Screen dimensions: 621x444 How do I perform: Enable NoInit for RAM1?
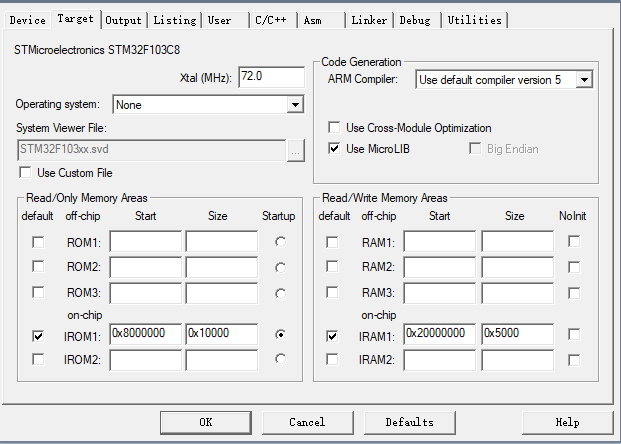(x=574, y=241)
